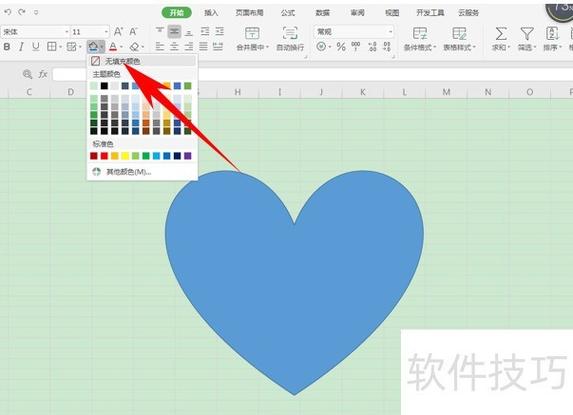Undo the last action
This screenshot has width=573, height=415.
[x=8, y=12]
